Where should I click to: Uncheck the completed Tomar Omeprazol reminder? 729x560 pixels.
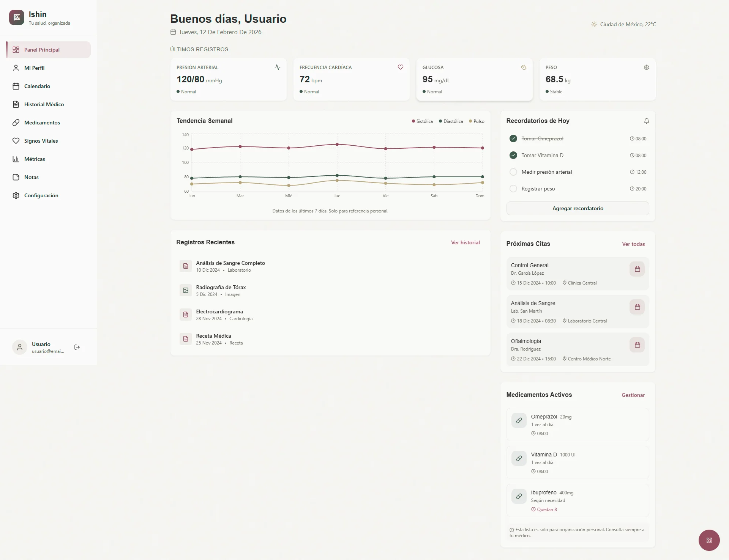click(513, 138)
